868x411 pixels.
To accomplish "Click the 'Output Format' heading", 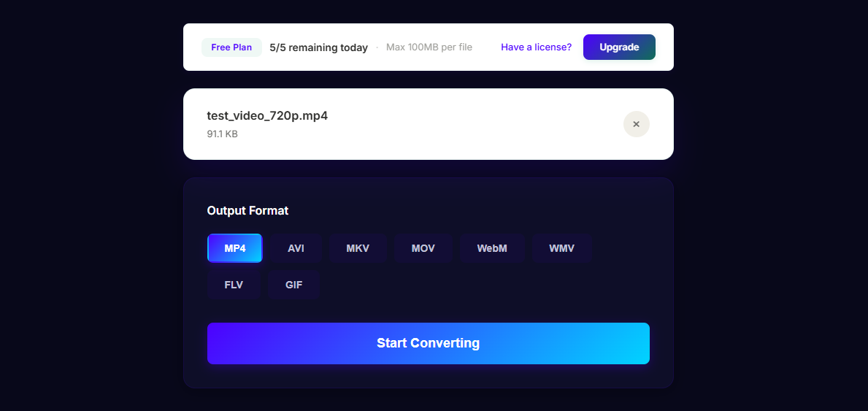I will click(247, 210).
